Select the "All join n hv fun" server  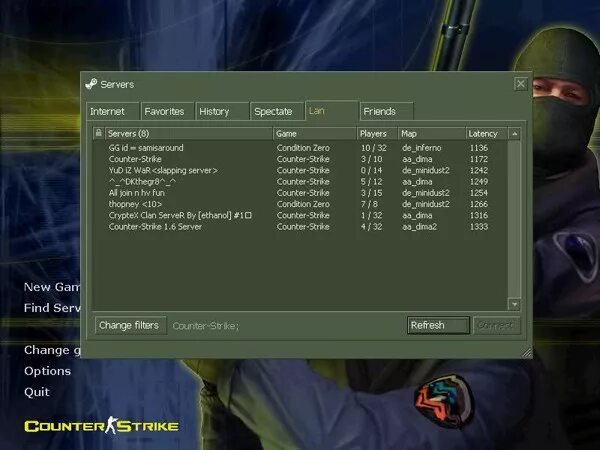click(x=300, y=193)
